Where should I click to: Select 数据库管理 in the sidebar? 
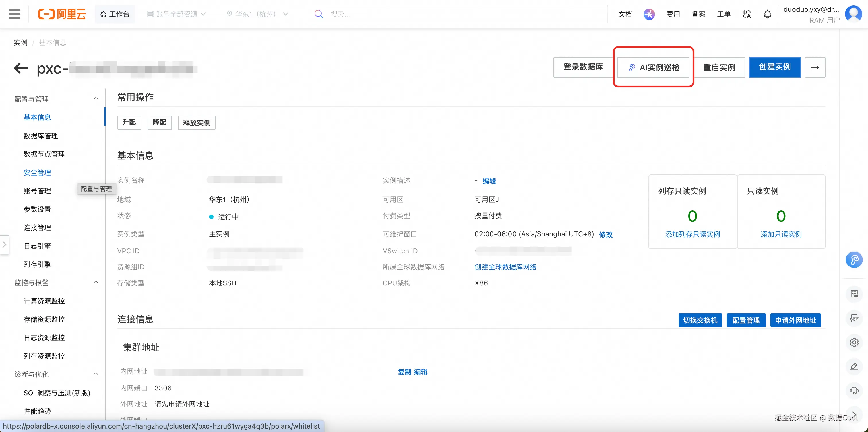point(41,136)
